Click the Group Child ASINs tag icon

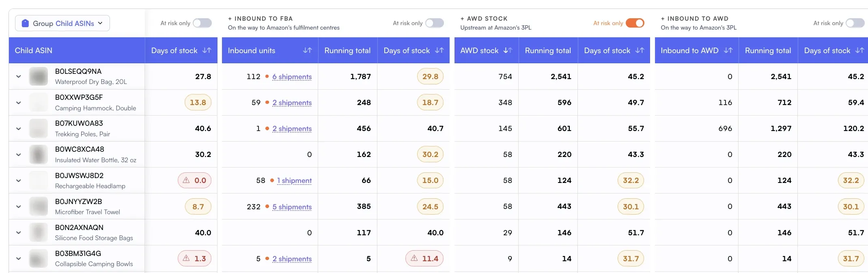pos(25,23)
